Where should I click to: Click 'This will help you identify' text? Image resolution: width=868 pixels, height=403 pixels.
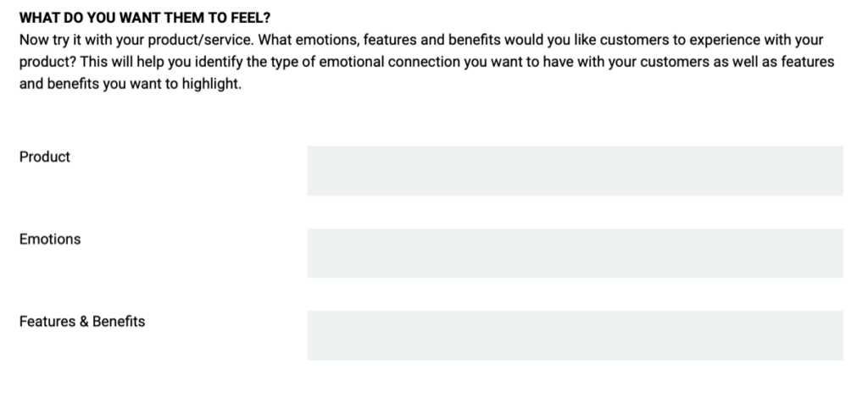pyautogui.click(x=161, y=62)
